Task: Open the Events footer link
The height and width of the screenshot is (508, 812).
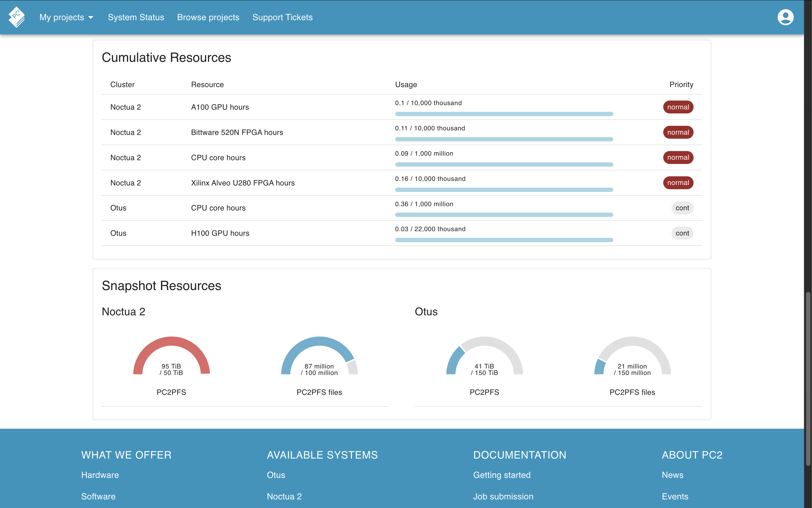Action: pyautogui.click(x=675, y=497)
